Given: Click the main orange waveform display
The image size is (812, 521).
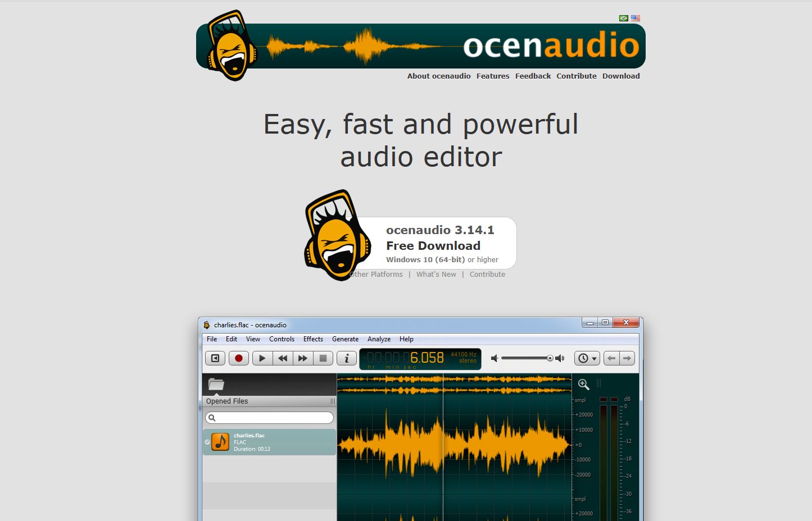Looking at the screenshot, I should tap(454, 445).
